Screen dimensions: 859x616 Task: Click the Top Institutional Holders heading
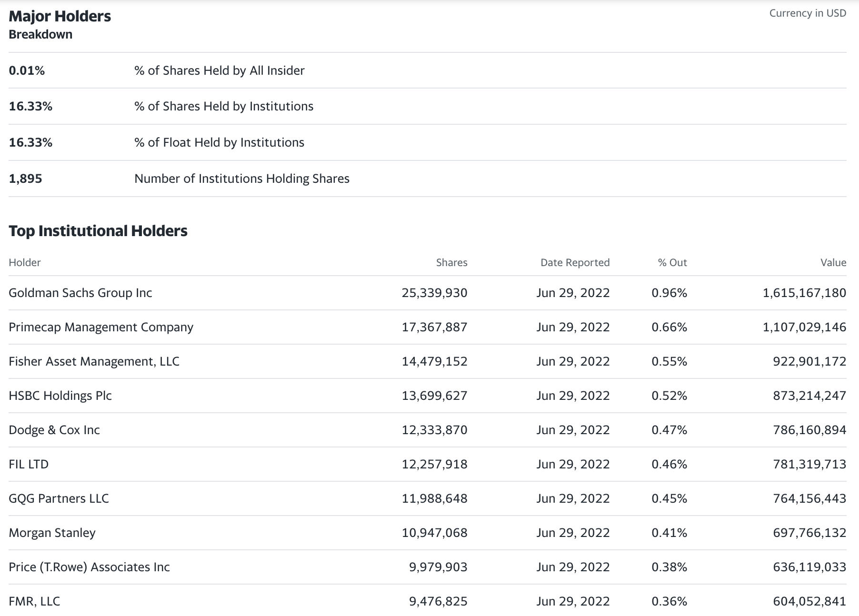98,231
